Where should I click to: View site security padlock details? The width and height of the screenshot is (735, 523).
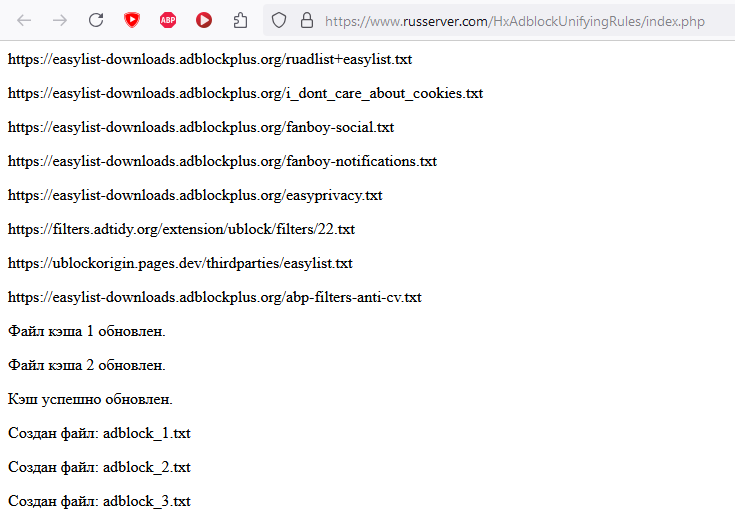point(307,20)
